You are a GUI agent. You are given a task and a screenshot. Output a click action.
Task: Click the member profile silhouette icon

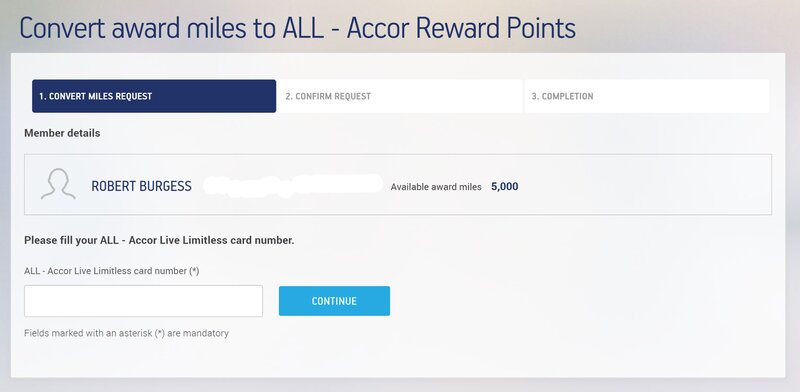pos(58,184)
